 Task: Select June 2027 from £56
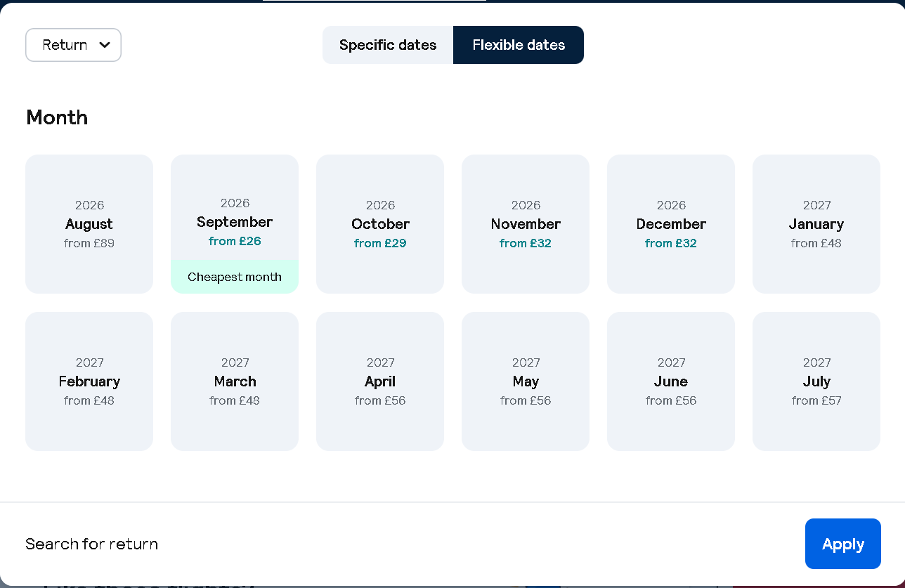[671, 381]
